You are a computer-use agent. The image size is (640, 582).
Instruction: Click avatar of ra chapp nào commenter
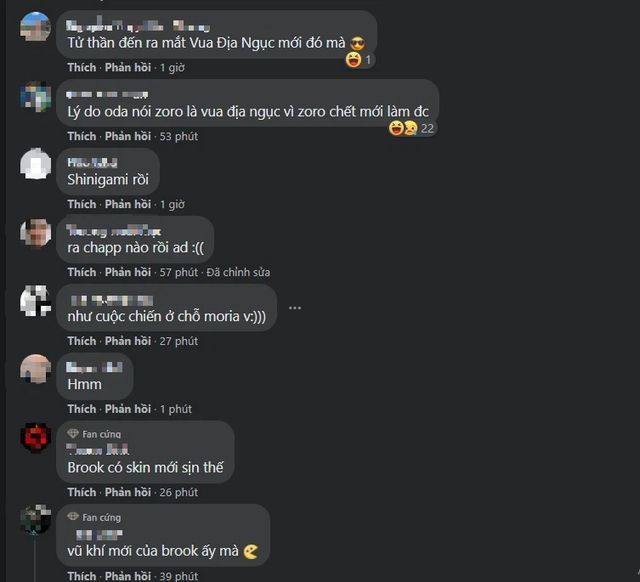(x=36, y=233)
